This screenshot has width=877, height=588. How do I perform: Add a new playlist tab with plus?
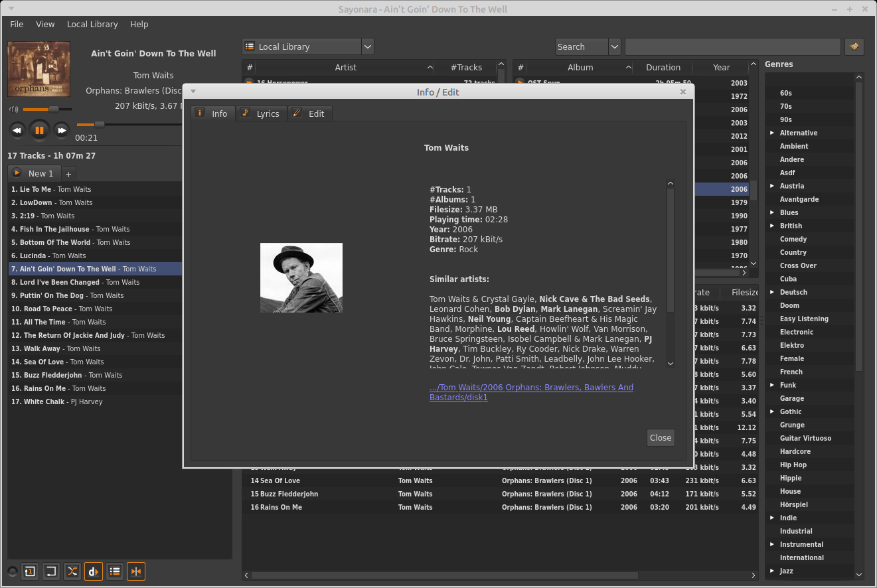click(x=68, y=174)
